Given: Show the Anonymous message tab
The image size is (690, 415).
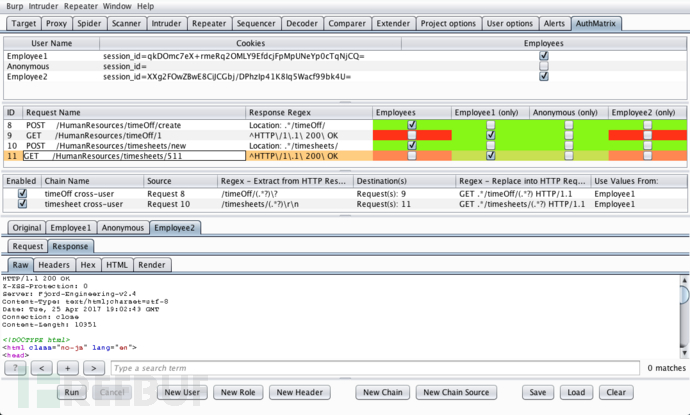Looking at the screenshot, I should pos(123,228).
